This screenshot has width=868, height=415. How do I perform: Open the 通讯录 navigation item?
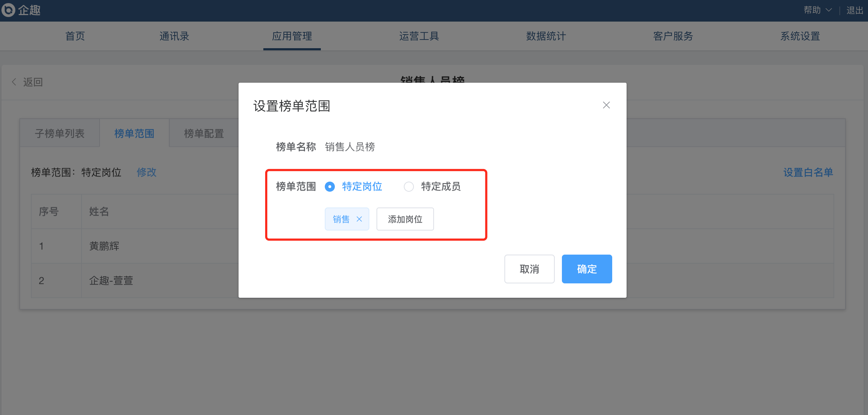pos(174,36)
